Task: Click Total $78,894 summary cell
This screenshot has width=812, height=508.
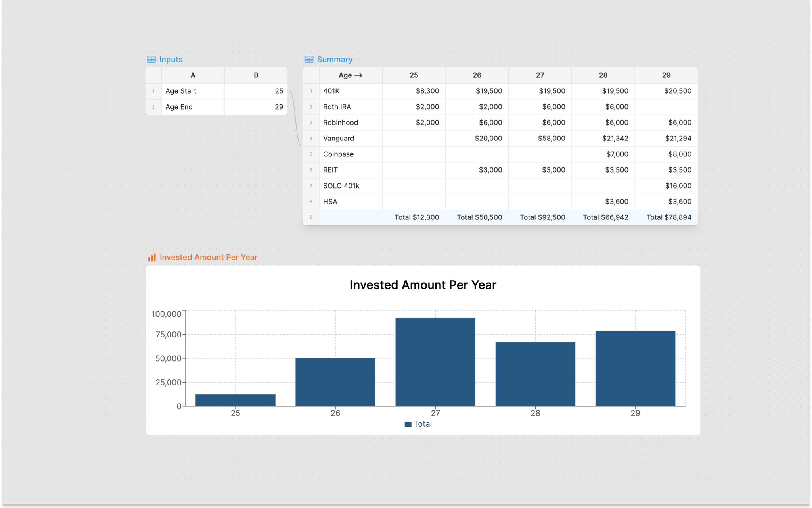Action: tap(666, 217)
